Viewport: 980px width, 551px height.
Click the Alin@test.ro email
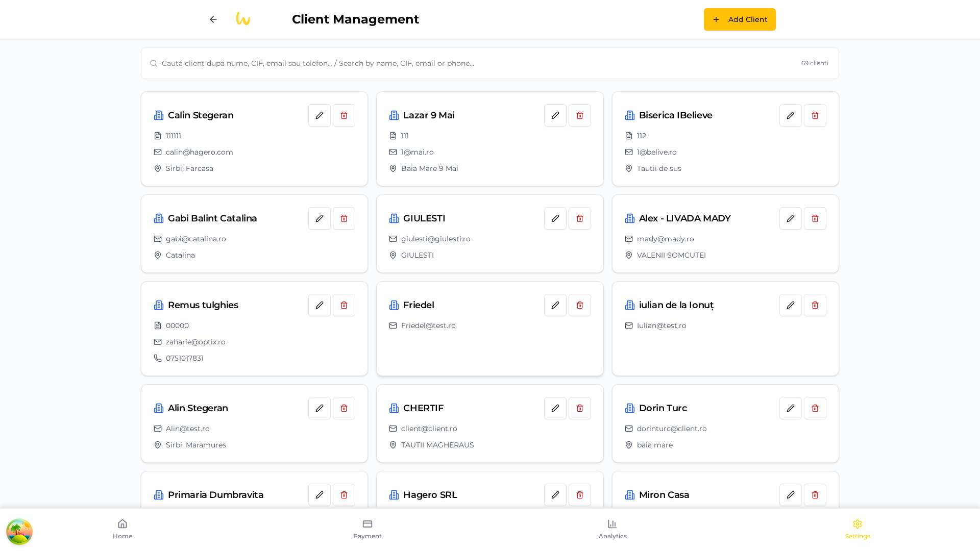point(188,429)
